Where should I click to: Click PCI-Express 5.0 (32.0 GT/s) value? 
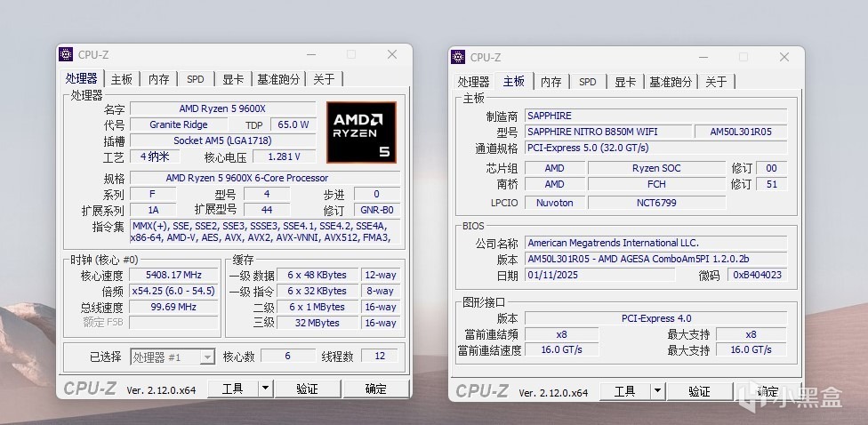point(655,148)
